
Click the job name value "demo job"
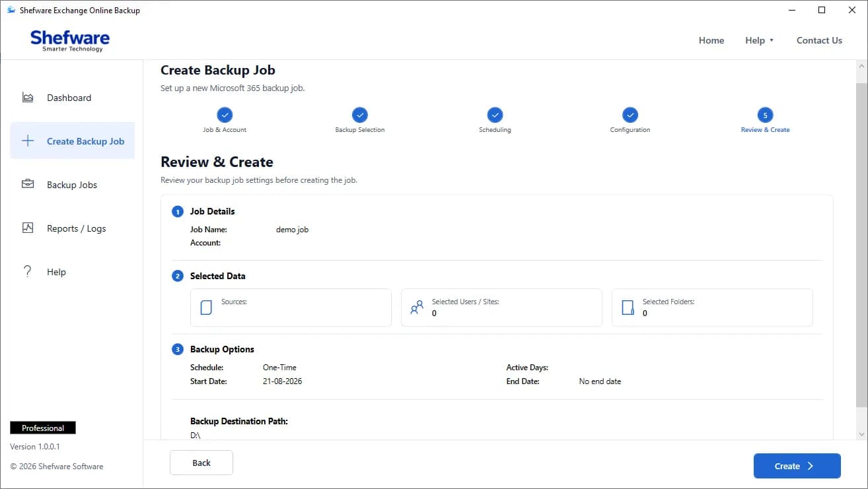[292, 230]
